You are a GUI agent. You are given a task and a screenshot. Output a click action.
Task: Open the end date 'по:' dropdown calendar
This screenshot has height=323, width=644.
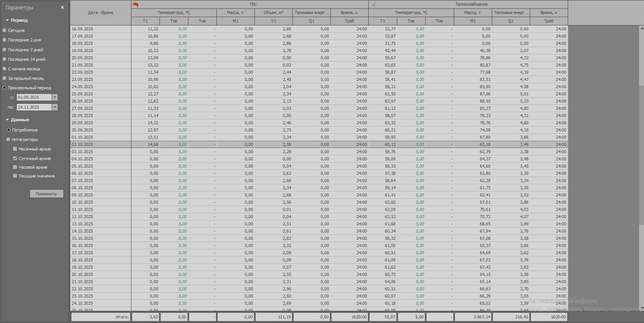click(55, 108)
